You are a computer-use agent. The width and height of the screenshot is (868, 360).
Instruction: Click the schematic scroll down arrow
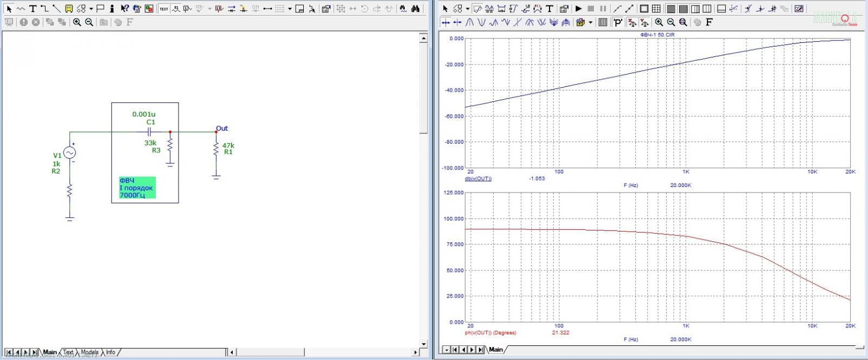[x=424, y=344]
